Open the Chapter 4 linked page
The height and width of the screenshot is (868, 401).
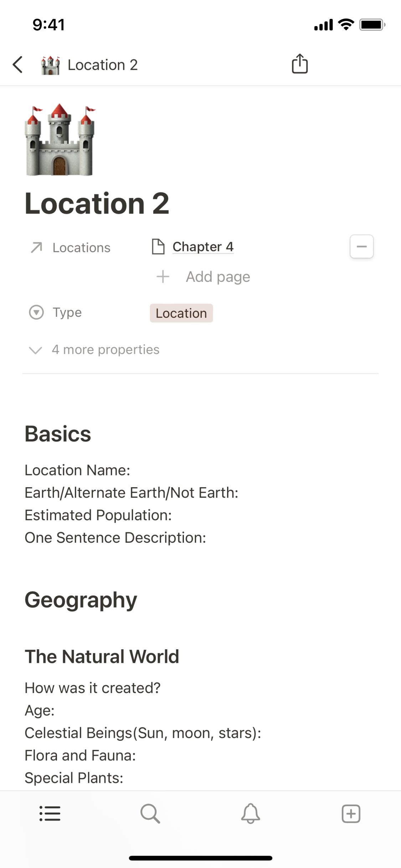coord(202,247)
